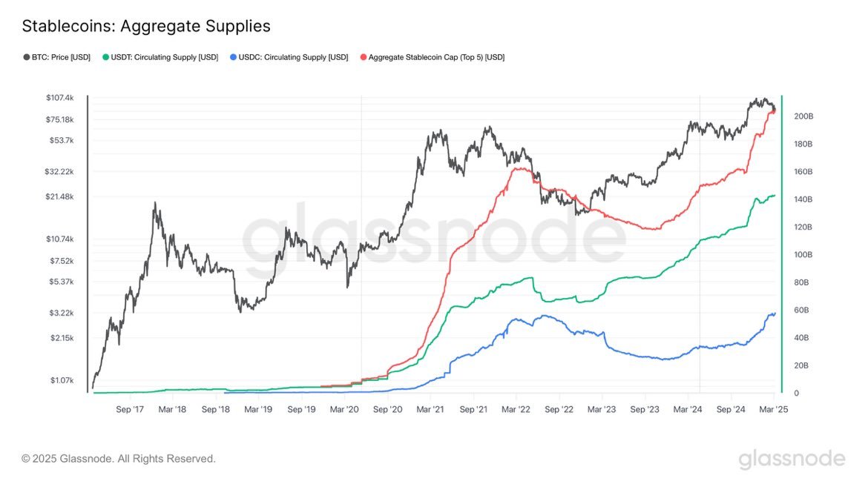
Task: Click the 100B supply axis label
Action: 804,255
